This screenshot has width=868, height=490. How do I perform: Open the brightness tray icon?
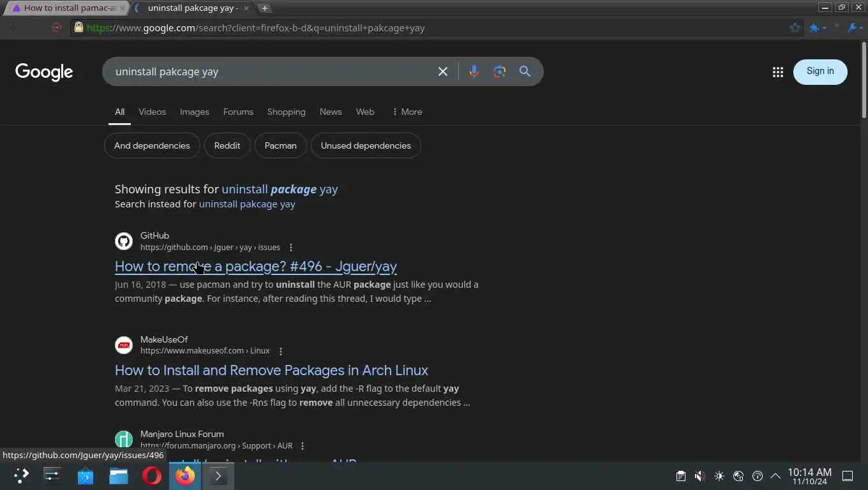coord(719,476)
